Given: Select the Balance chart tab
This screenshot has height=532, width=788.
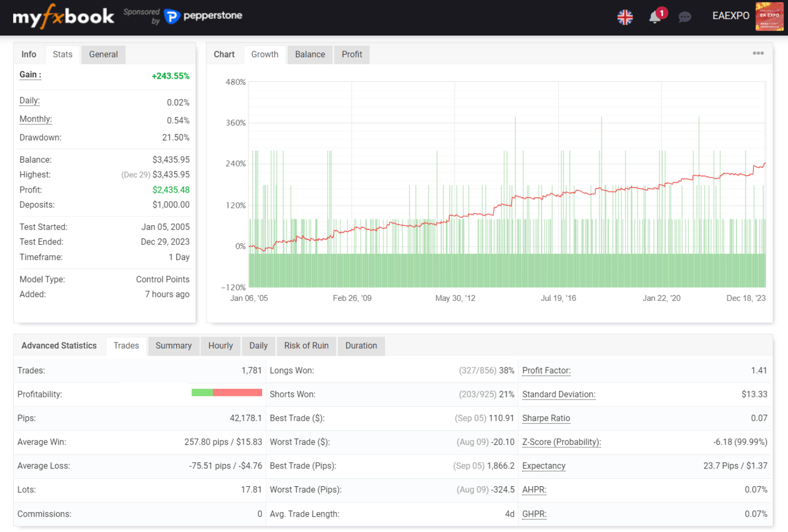Looking at the screenshot, I should tap(310, 54).
